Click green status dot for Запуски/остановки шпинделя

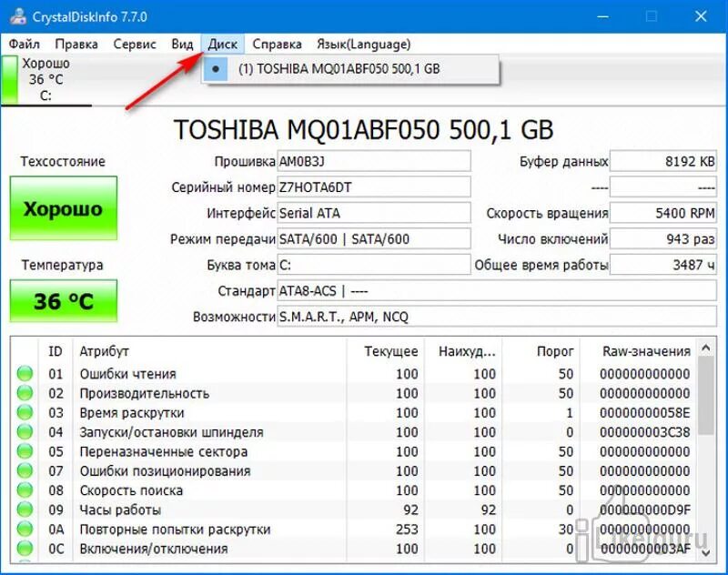(25, 432)
